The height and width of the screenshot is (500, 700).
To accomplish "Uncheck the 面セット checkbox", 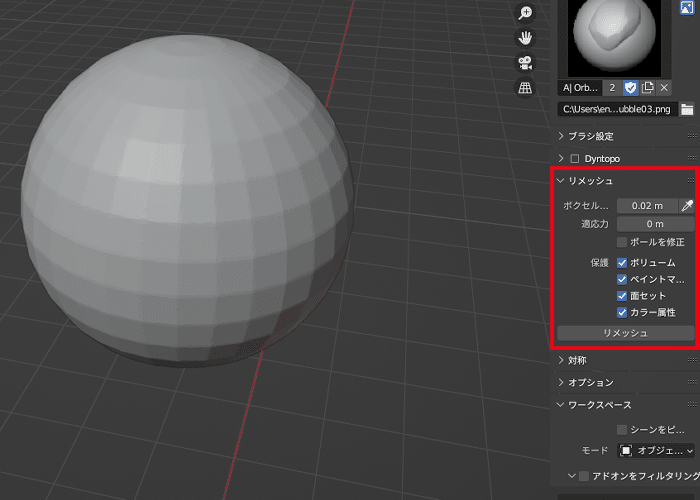I will tap(621, 296).
